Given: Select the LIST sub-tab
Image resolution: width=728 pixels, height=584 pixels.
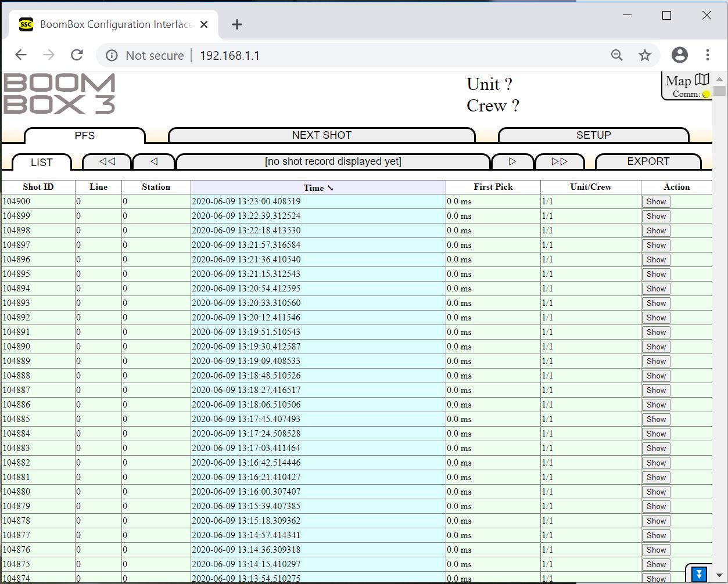Looking at the screenshot, I should (x=42, y=163).
